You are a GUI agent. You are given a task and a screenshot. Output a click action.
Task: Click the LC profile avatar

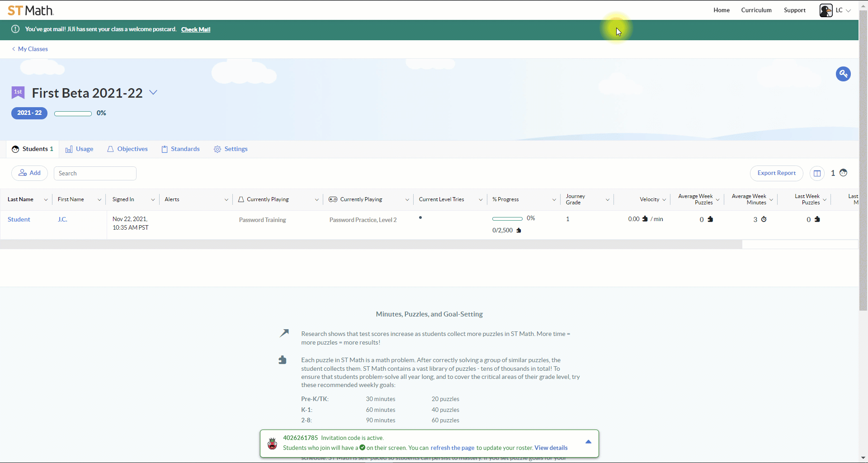826,10
